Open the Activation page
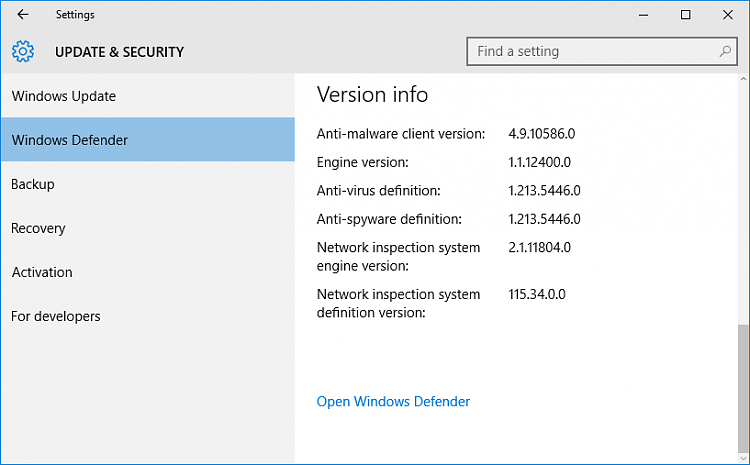 pos(148,272)
